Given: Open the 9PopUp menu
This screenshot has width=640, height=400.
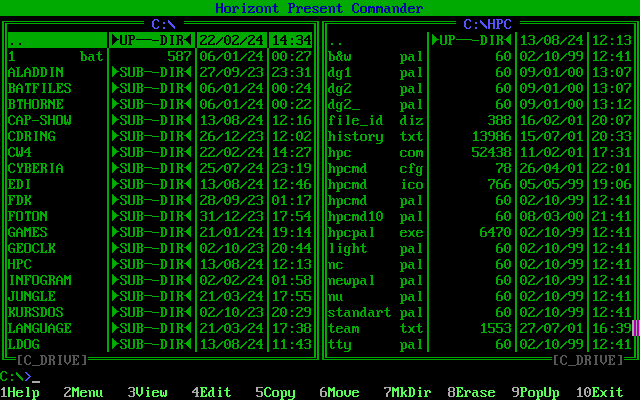Looking at the screenshot, I should (x=535, y=393).
